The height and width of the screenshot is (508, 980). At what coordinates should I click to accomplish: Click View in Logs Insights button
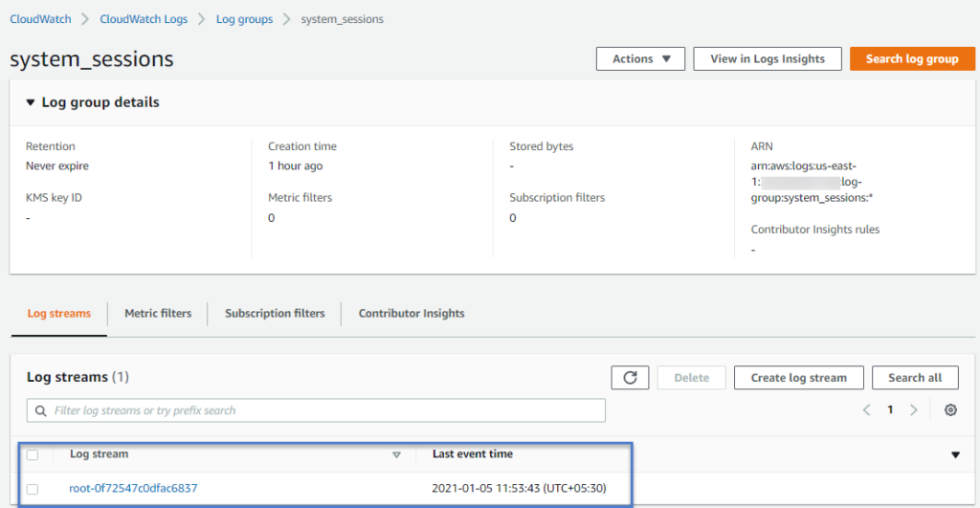click(768, 58)
